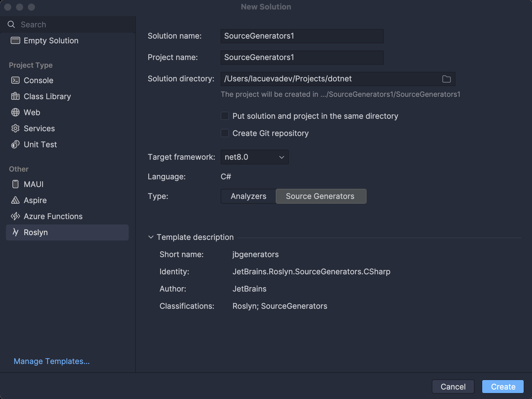
Task: Select the Source Generators type option
Action: (321, 196)
